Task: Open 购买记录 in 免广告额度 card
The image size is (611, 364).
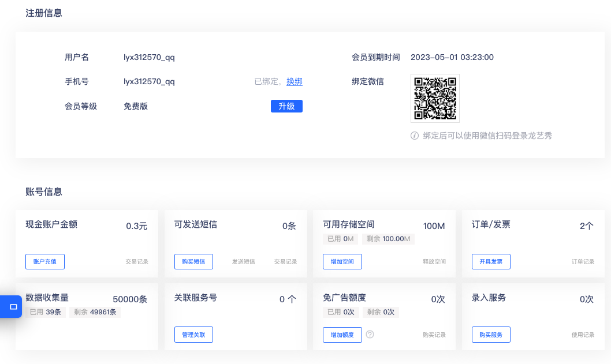Action: coord(434,335)
